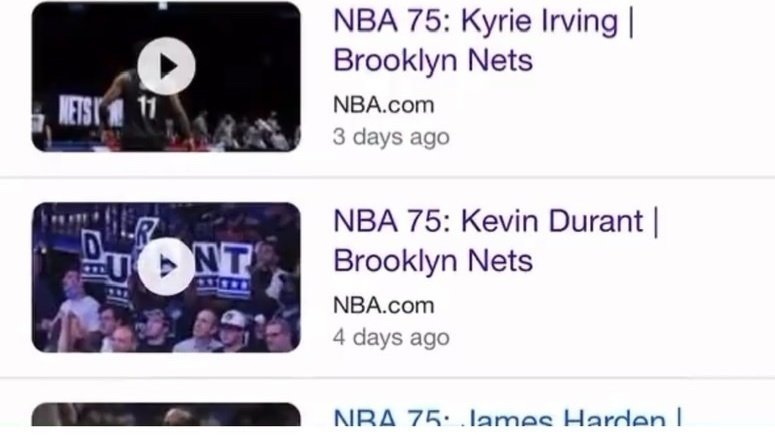Click the fan in the white cap
The width and height of the screenshot is (775, 435).
pos(232,329)
